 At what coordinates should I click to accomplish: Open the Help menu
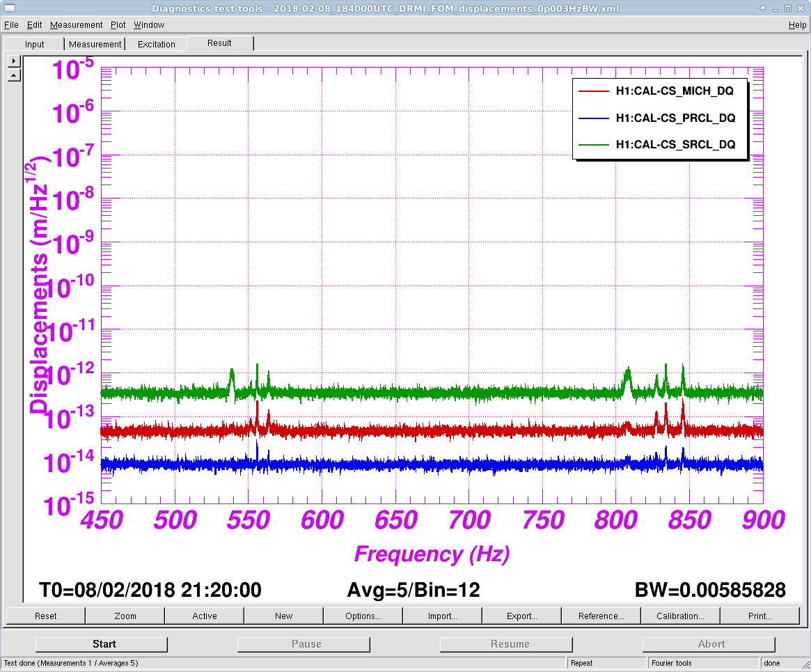pos(797,25)
